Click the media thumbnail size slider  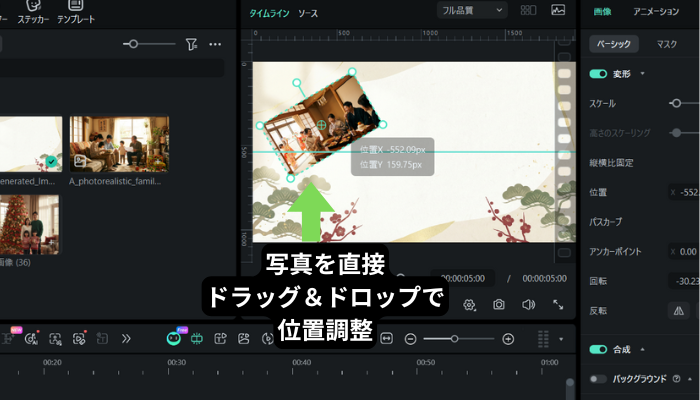[x=133, y=44]
